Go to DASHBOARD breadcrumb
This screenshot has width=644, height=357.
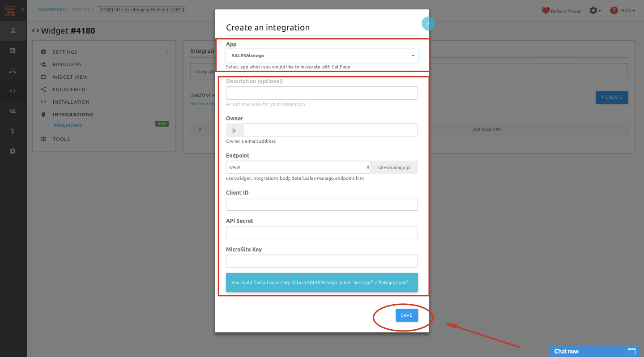51,9
